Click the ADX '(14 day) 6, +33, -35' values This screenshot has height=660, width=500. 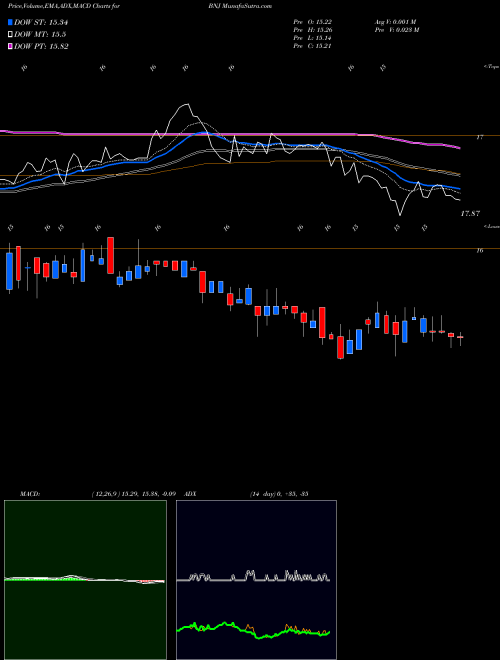point(279,494)
